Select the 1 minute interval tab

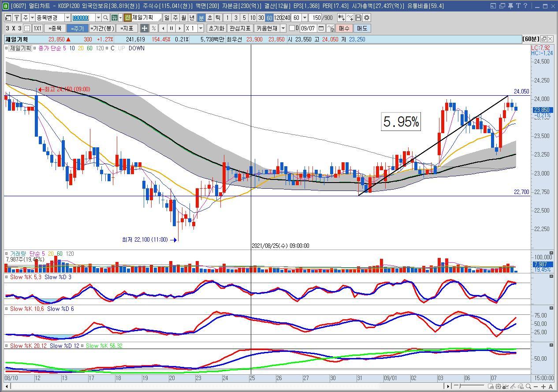point(227,18)
